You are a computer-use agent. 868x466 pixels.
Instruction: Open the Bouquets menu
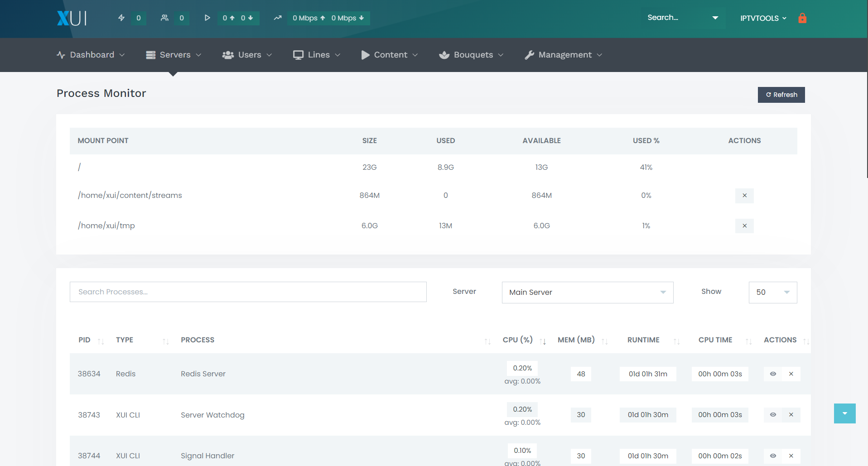coord(471,55)
